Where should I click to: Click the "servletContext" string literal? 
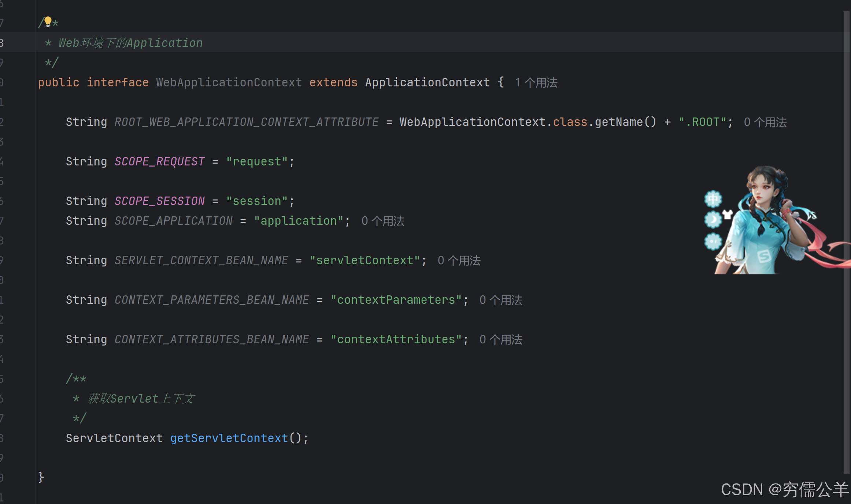tap(365, 261)
